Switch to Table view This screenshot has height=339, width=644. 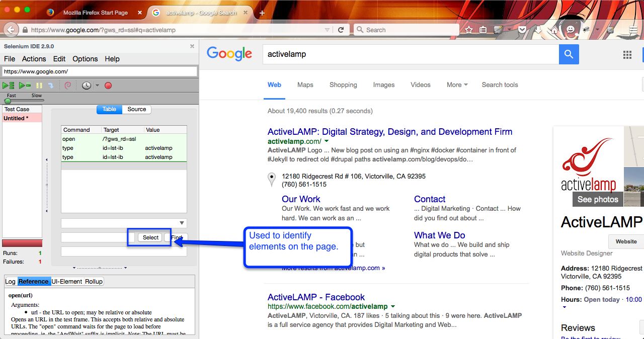pos(109,109)
